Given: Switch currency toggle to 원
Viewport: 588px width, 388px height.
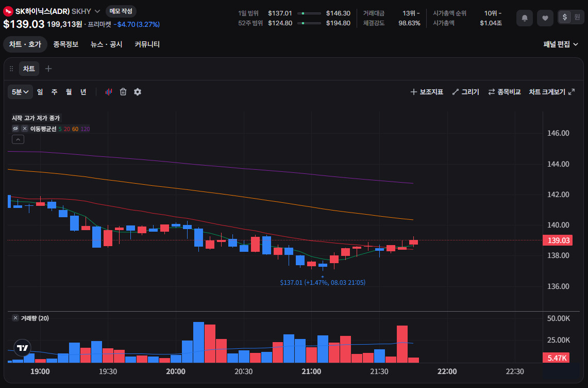Looking at the screenshot, I should pos(577,17).
